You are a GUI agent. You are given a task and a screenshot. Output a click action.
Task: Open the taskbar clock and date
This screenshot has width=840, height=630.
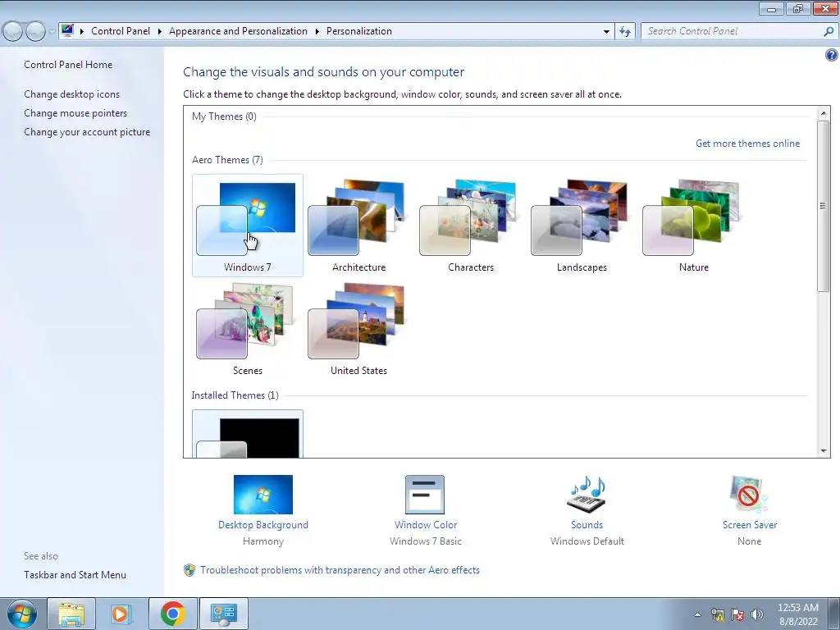click(x=798, y=614)
